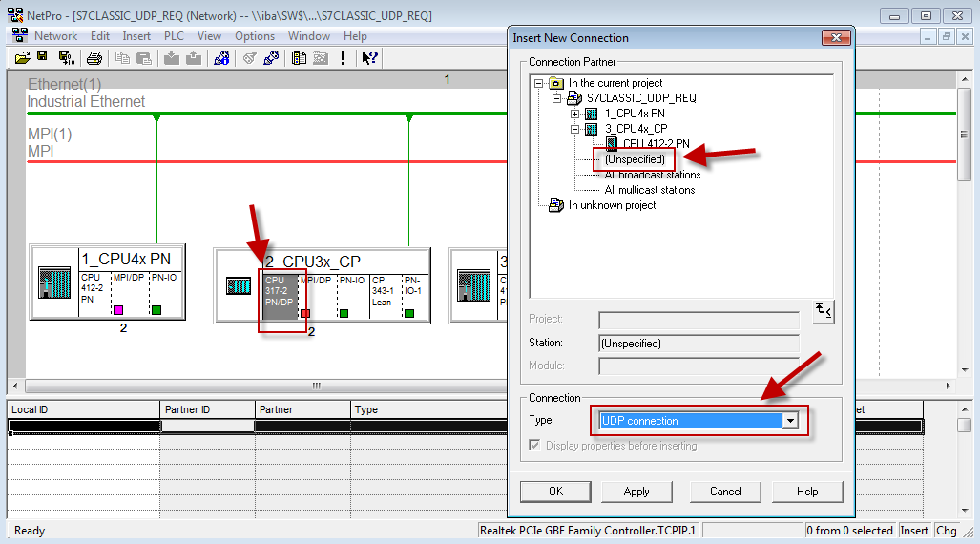
Task: Open the connection Type dropdown
Action: click(790, 421)
